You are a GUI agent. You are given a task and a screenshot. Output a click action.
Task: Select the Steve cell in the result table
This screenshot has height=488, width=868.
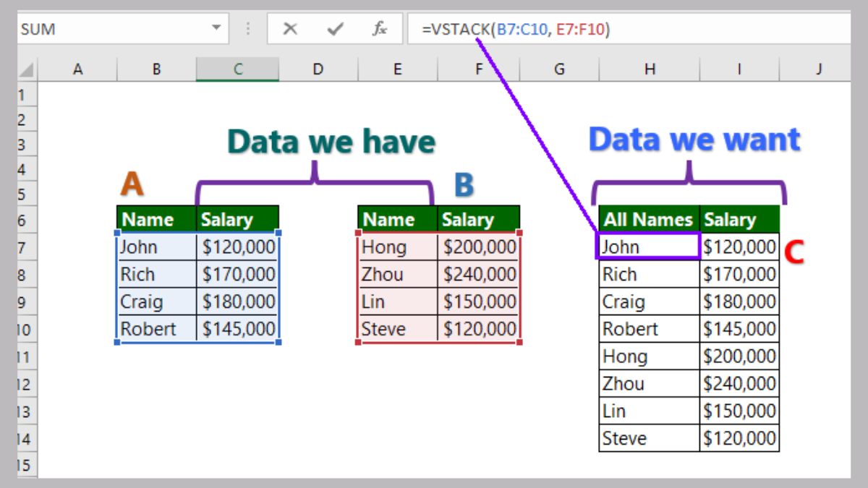coord(648,438)
